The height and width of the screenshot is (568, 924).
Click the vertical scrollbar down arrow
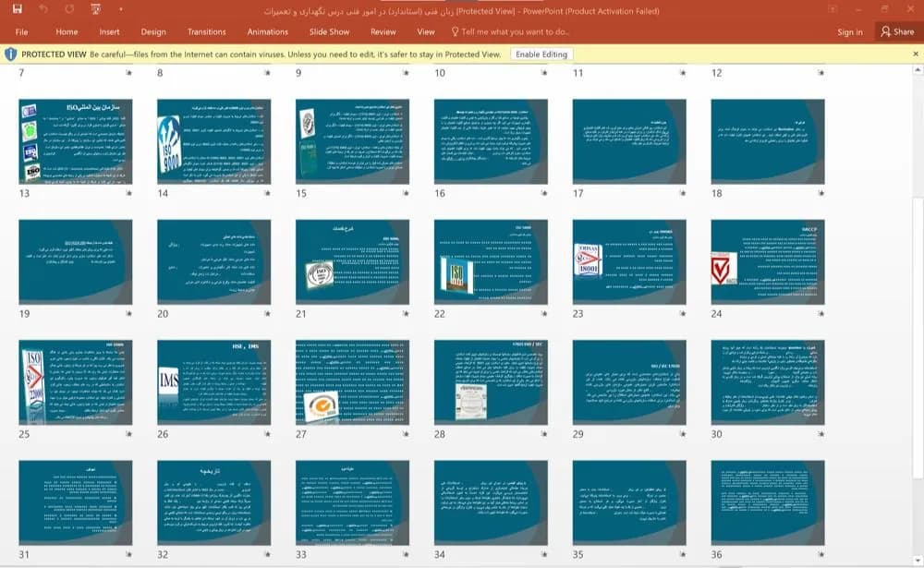pyautogui.click(x=918, y=559)
